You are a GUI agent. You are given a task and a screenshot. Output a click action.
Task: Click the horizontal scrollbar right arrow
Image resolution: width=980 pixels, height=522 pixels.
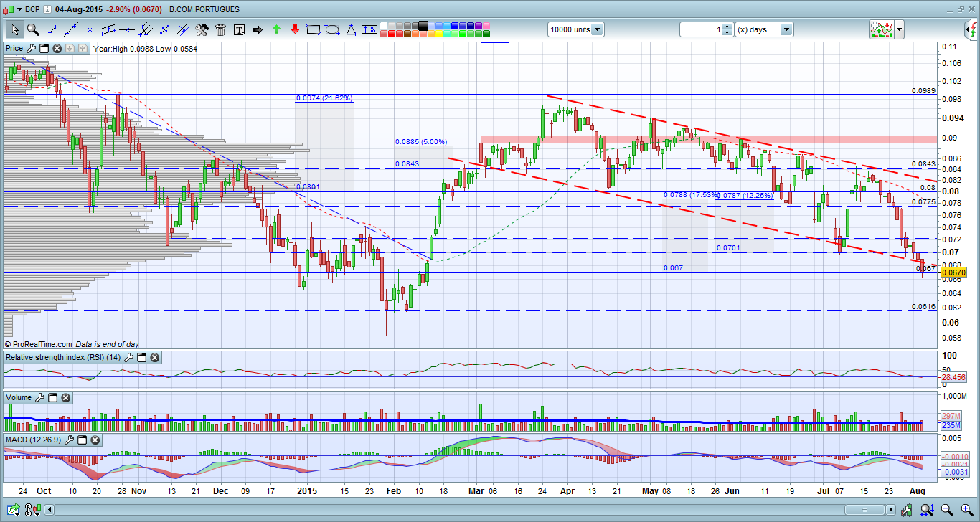(891, 510)
